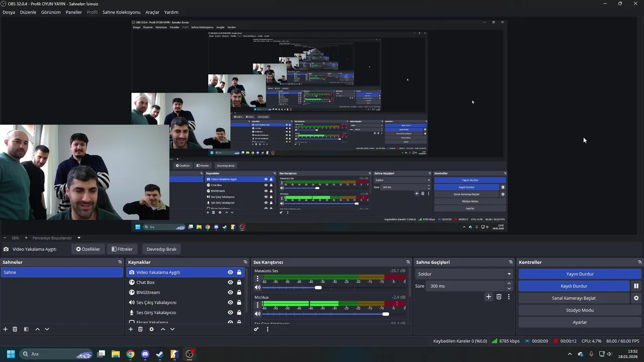Add a source in Kaynaklar panel
644x362 pixels.
pyautogui.click(x=131, y=329)
